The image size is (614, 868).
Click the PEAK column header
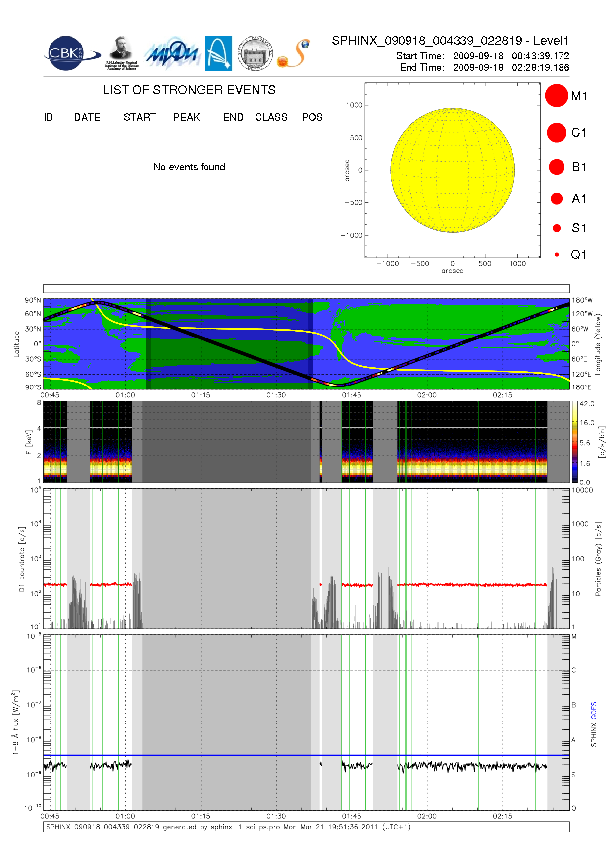[x=187, y=117]
